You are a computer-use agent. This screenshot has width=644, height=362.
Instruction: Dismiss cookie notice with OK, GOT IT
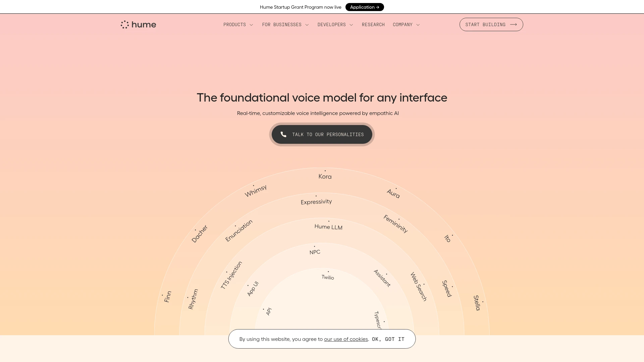(x=388, y=339)
